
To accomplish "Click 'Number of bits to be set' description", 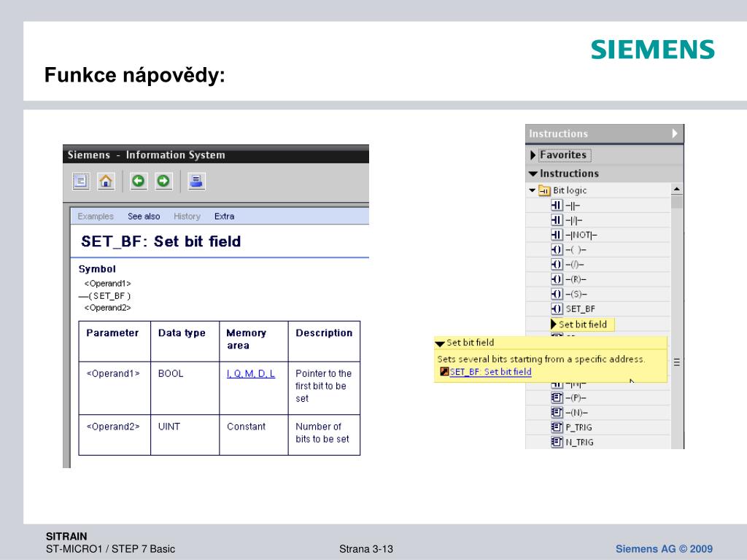I will point(322,433).
